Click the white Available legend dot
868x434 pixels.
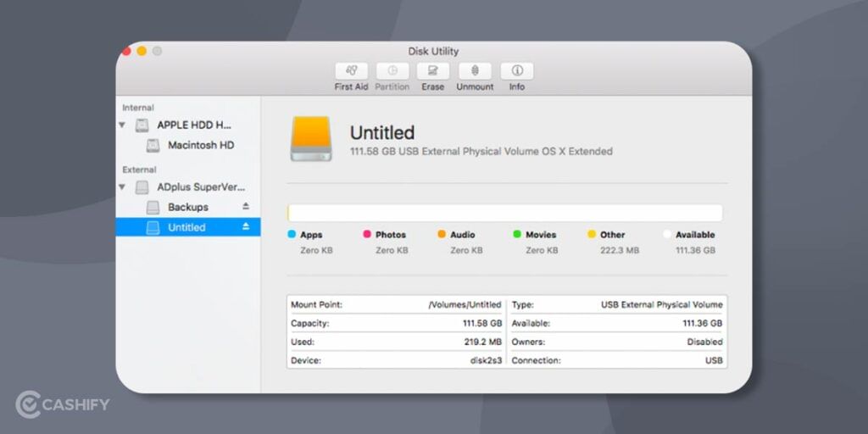(667, 234)
